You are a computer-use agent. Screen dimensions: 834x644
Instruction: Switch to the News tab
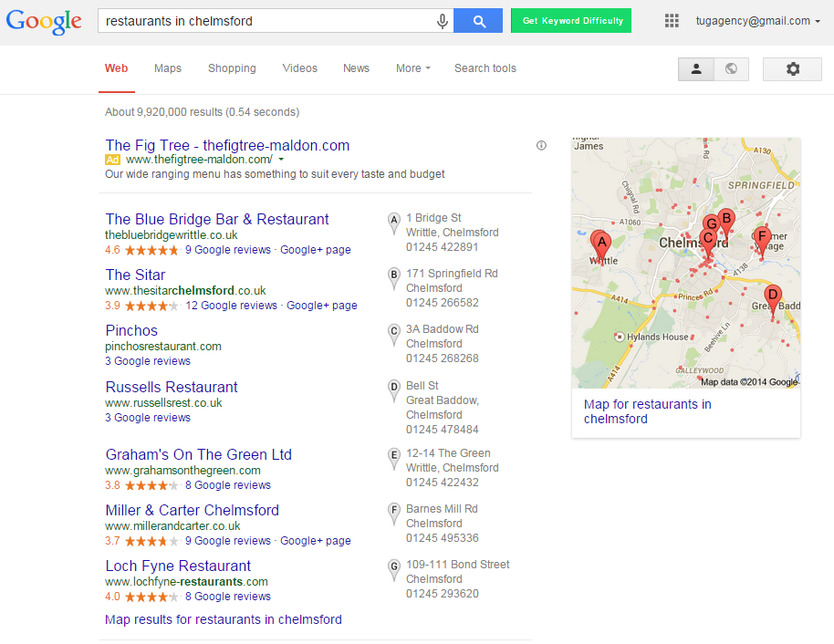pos(356,68)
